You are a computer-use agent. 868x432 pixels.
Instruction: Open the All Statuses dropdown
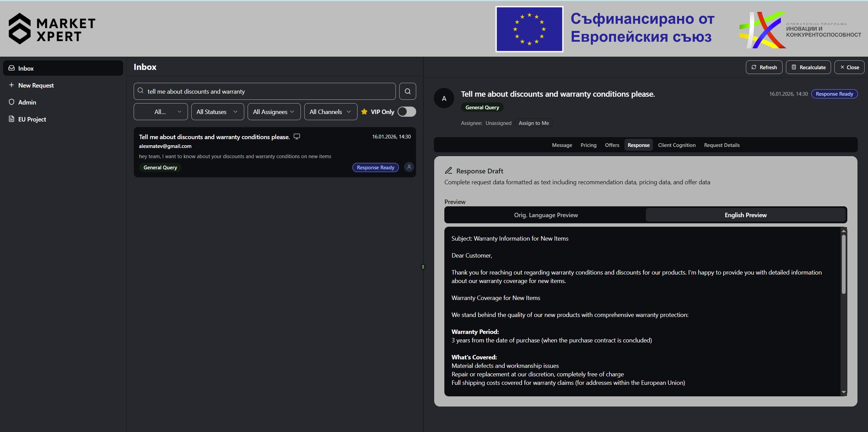pyautogui.click(x=217, y=112)
